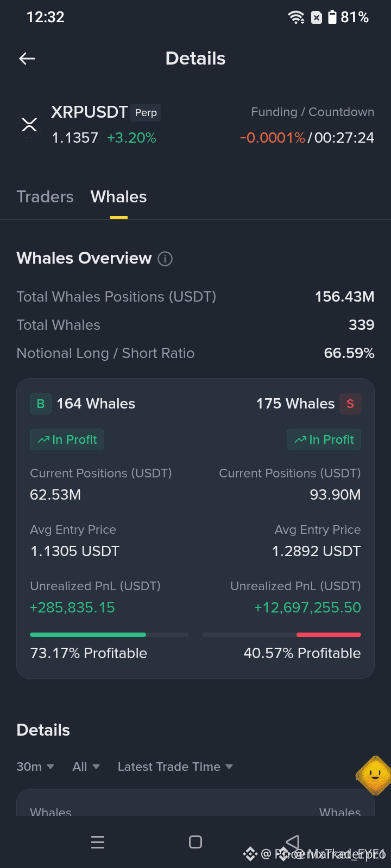Tap the XRPUSDT pair title
The height and width of the screenshot is (868, 391).
90,112
